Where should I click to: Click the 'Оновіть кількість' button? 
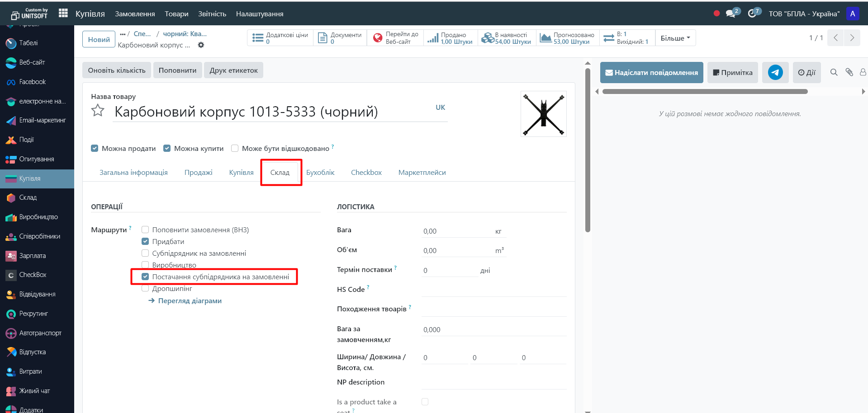[117, 70]
